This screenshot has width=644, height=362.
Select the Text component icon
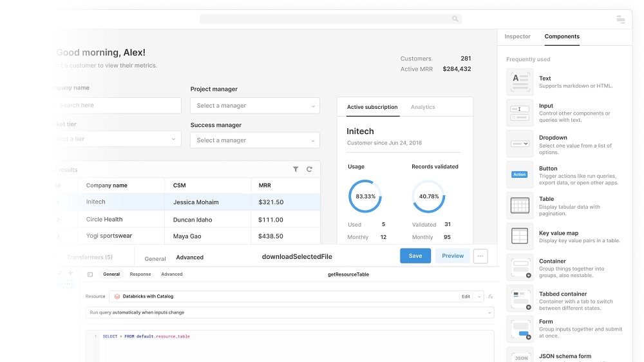[520, 82]
